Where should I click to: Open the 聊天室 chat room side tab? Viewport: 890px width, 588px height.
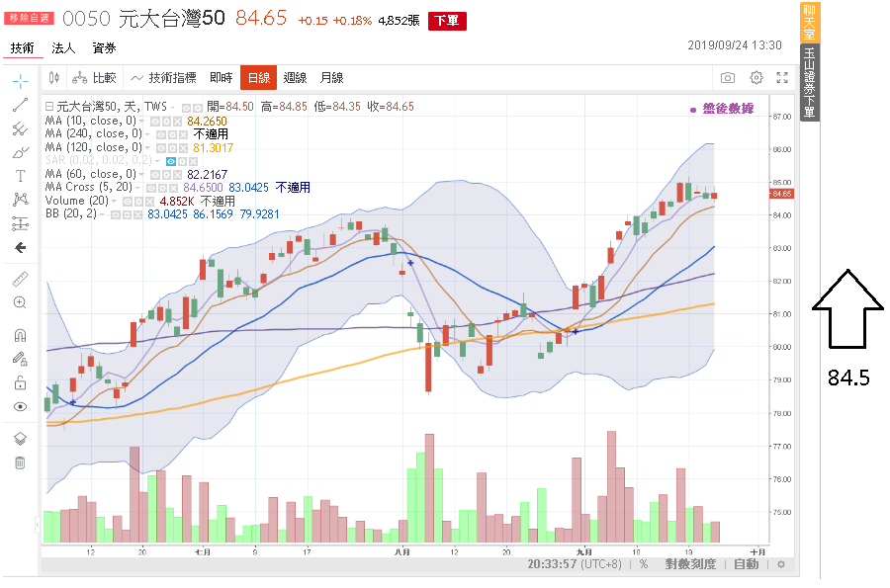[x=808, y=22]
